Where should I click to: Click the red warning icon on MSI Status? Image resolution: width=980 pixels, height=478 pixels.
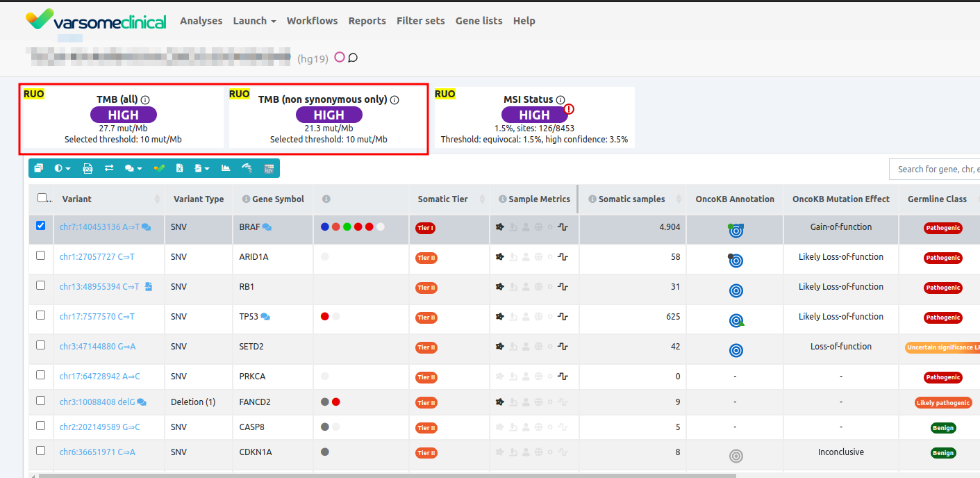tap(570, 108)
